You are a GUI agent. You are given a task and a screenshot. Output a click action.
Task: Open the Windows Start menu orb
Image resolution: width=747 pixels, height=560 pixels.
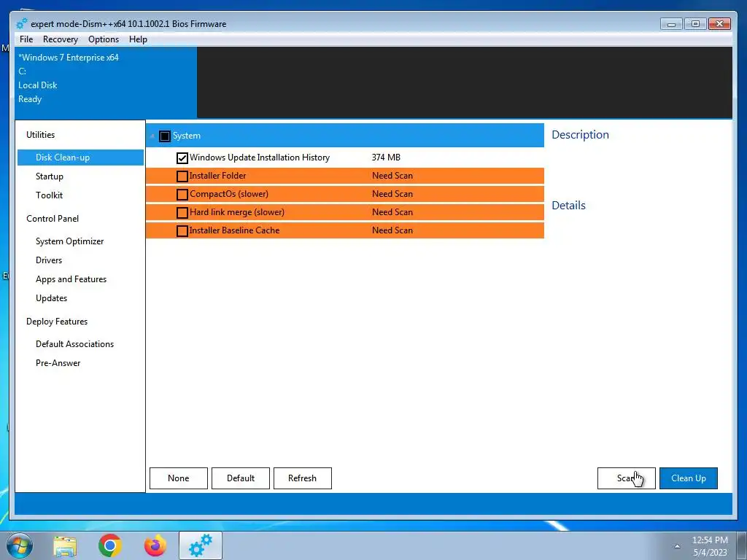[20, 546]
